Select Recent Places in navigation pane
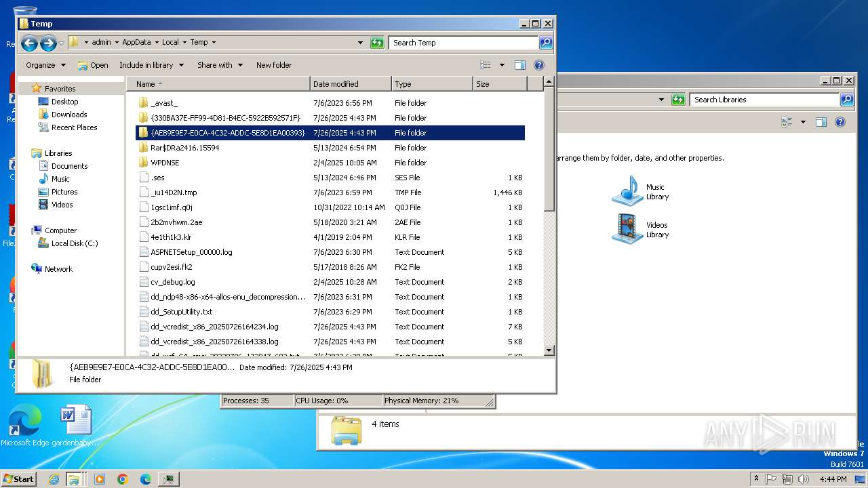Viewport: 868px width, 488px height. click(x=74, y=127)
